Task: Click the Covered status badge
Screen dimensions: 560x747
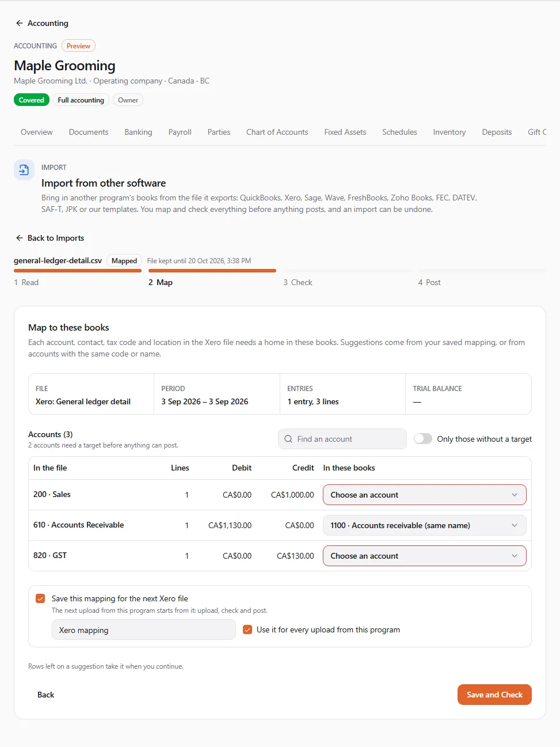Action: click(32, 100)
